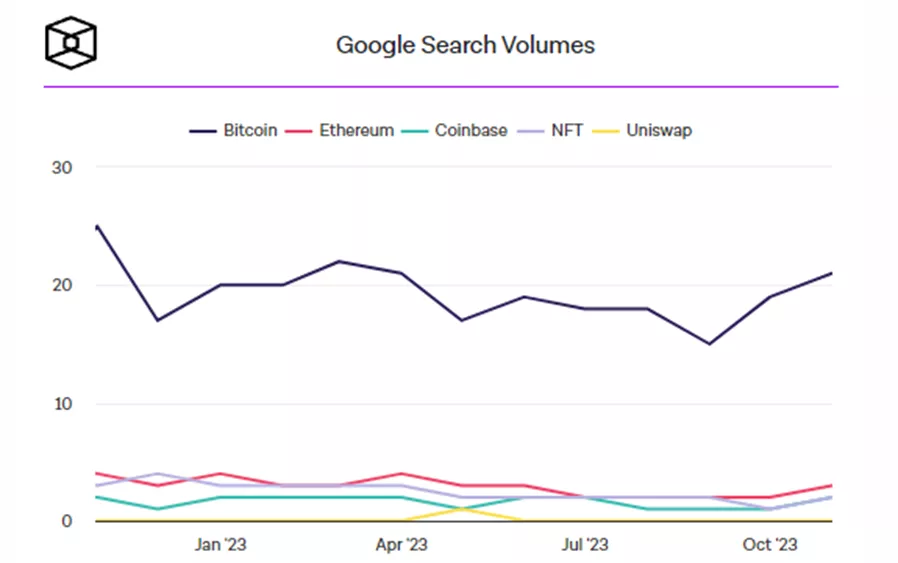
Task: Click the Bitcoin line's lowest dip point
Action: (x=709, y=344)
